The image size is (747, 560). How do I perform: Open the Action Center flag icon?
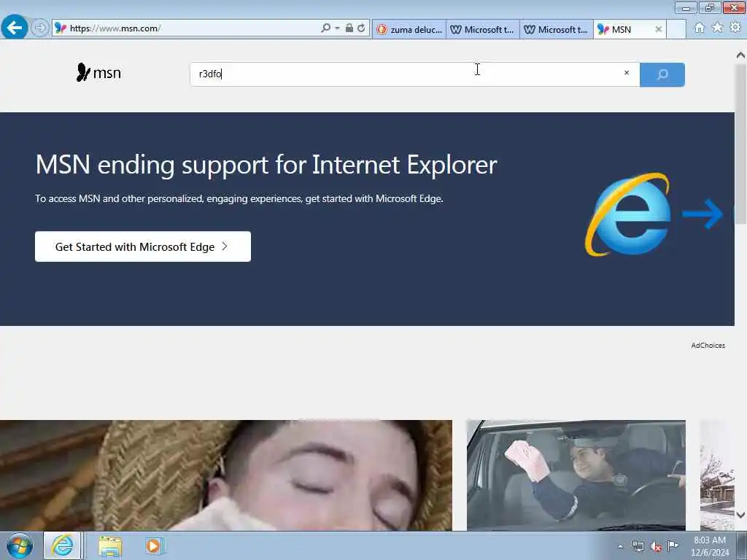[x=673, y=546]
